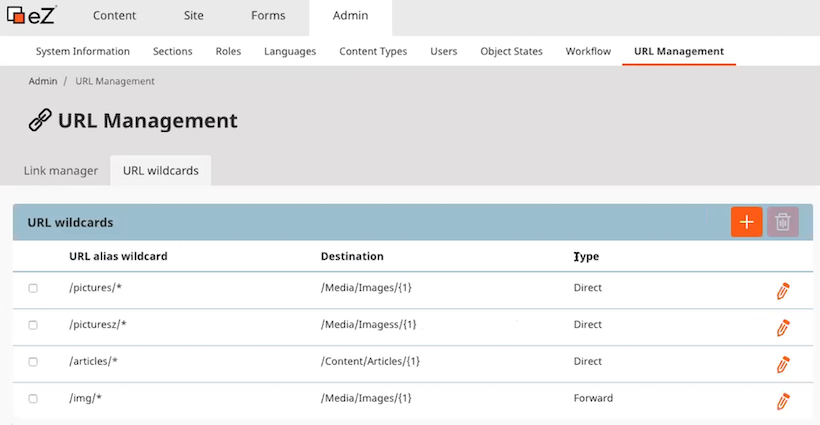This screenshot has height=425, width=820.
Task: Click the Type column header
Action: pos(587,257)
